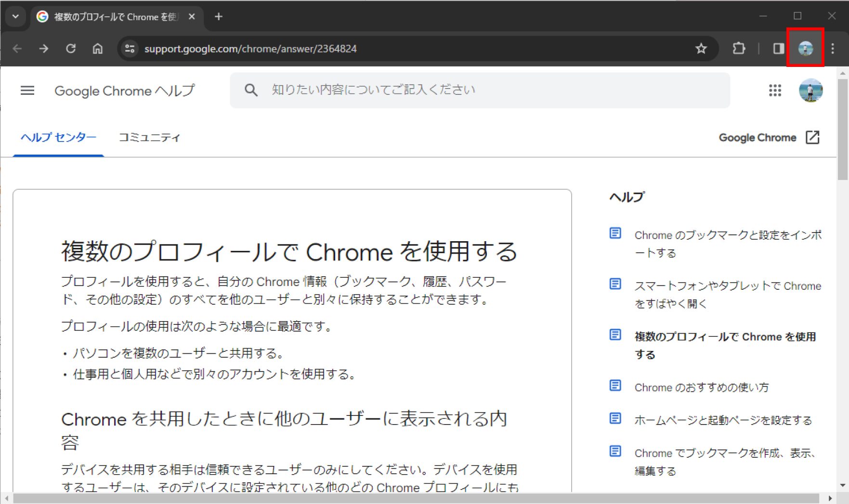Select the ヘルプ センター tab
The width and height of the screenshot is (849, 504).
(x=58, y=138)
